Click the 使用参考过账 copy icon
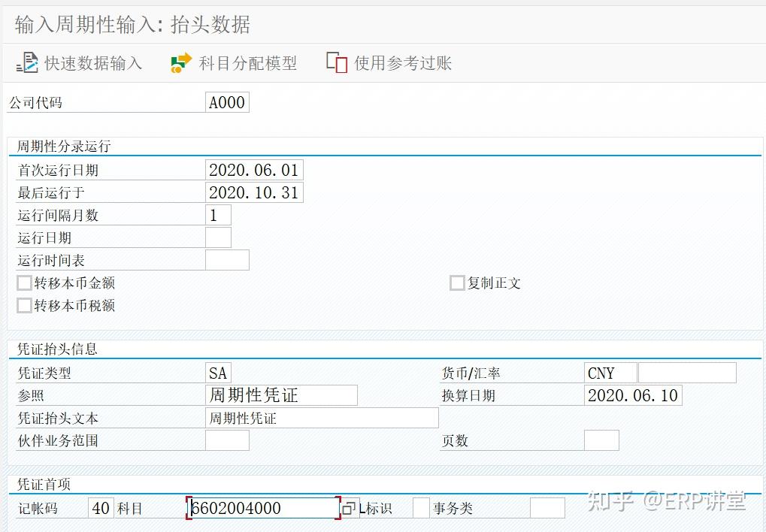Screen dimensions: 766x532 point(335,62)
